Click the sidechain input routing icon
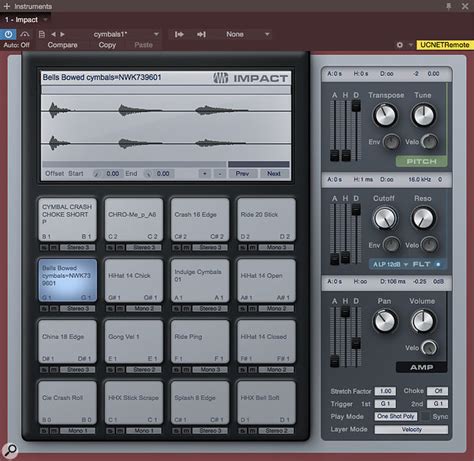The width and height of the screenshot is (474, 461). 179,34
